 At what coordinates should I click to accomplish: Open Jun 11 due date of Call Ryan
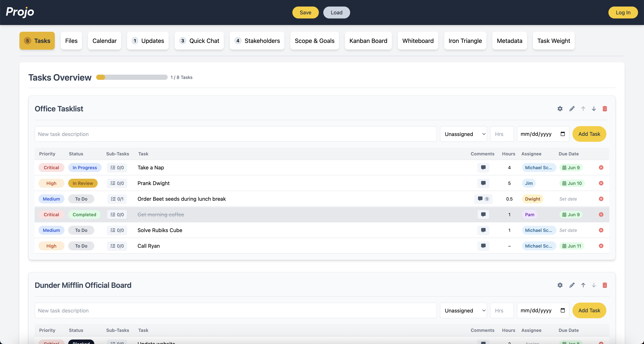click(572, 246)
